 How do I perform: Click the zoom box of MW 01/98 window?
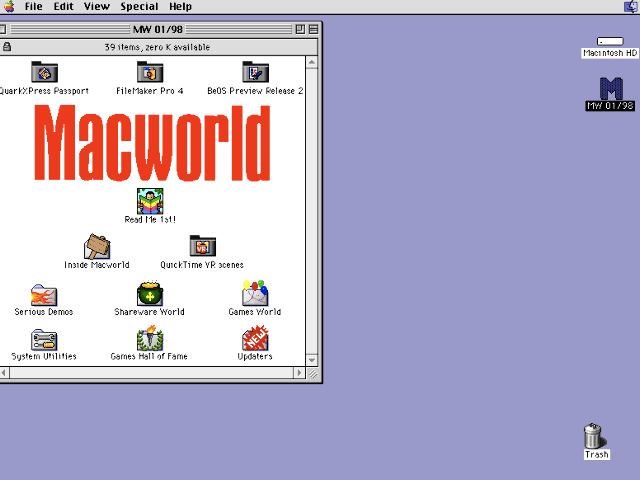click(x=300, y=29)
